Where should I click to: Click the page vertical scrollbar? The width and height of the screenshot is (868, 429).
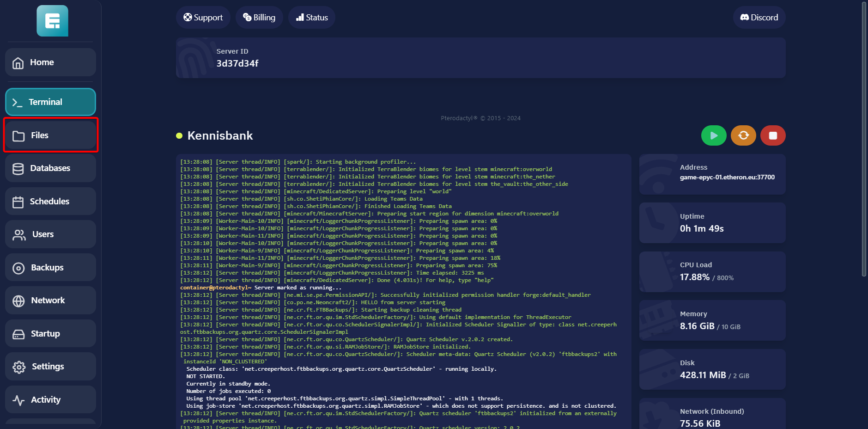[864, 139]
